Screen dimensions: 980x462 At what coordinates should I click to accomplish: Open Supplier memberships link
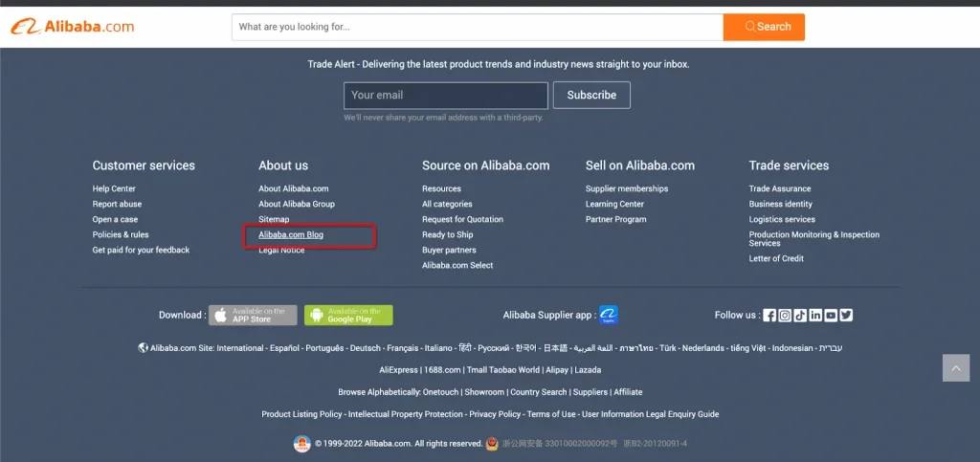click(627, 188)
